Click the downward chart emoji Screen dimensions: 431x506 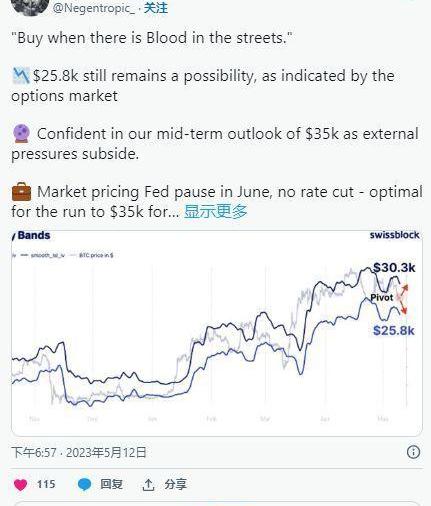pyautogui.click(x=21, y=76)
